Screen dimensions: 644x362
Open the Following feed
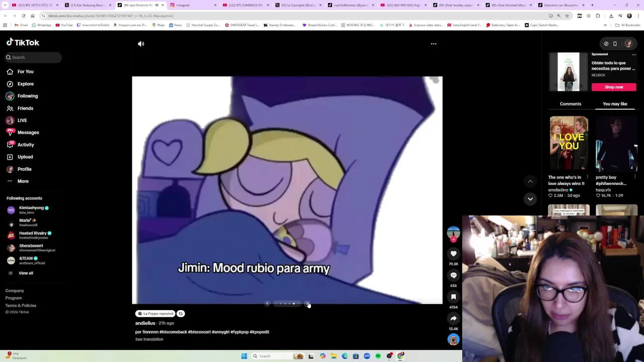point(22,96)
